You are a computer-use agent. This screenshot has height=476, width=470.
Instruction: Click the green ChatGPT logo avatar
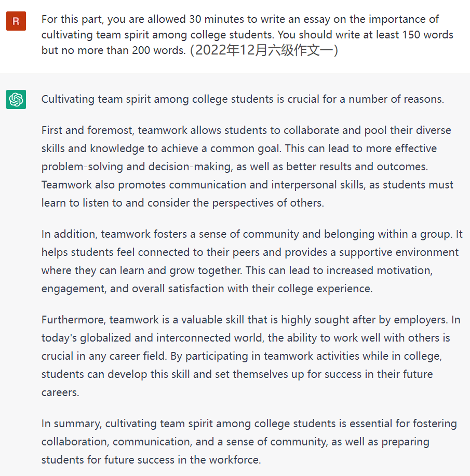[16, 99]
